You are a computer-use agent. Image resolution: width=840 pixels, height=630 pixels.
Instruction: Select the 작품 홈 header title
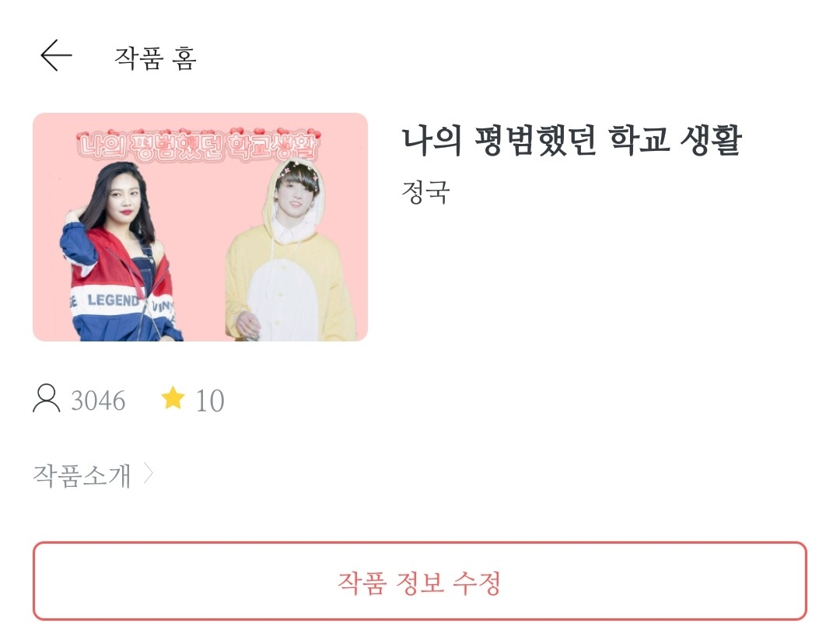pos(156,58)
